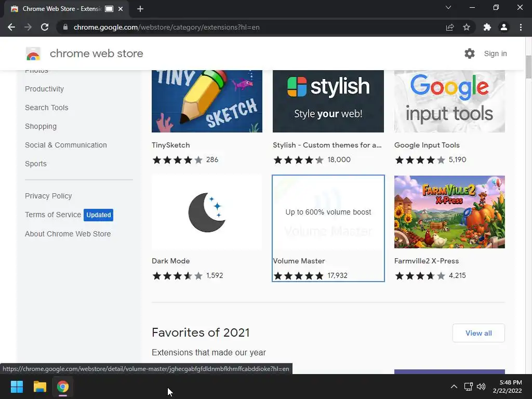Open Chrome's three-dot menu
This screenshot has width=532, height=399.
pyautogui.click(x=521, y=27)
